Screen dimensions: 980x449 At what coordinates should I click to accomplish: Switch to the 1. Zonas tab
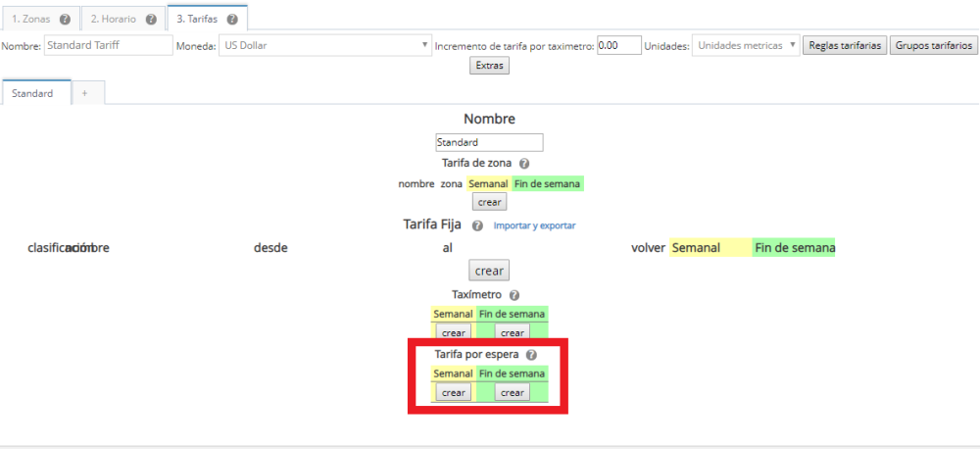click(29, 19)
